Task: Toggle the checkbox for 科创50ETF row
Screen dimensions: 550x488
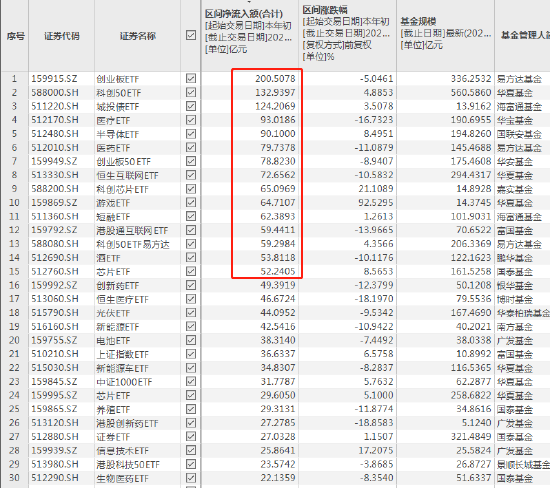Action: pyautogui.click(x=191, y=92)
